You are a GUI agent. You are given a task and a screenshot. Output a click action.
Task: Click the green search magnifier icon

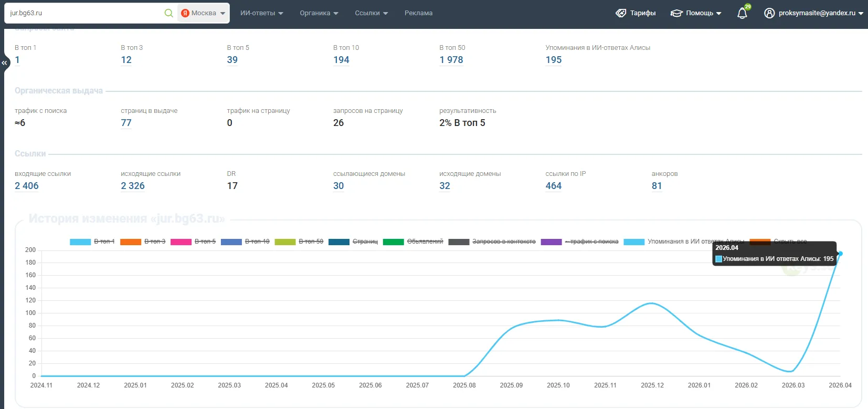168,13
